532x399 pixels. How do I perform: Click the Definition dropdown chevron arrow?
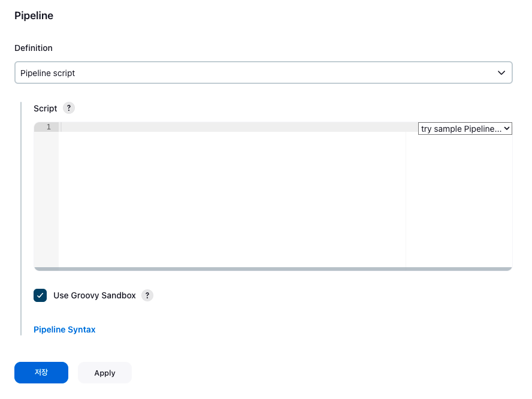tap(501, 72)
